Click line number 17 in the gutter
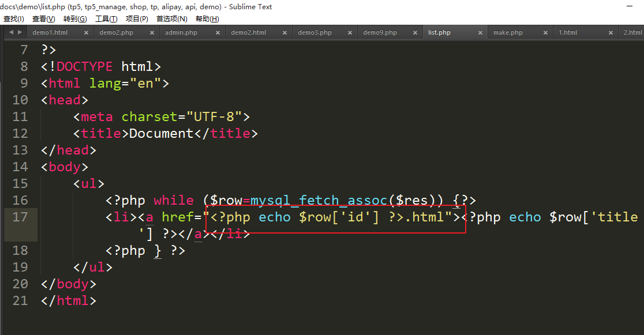644x335 pixels. [20, 217]
